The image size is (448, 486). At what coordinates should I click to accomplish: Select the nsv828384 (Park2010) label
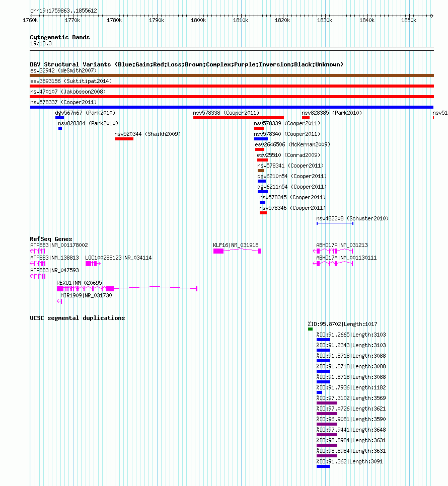[x=88, y=123]
